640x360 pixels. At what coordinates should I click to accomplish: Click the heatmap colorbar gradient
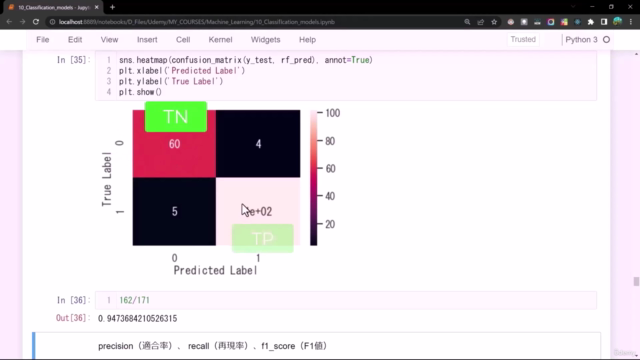pyautogui.click(x=313, y=178)
